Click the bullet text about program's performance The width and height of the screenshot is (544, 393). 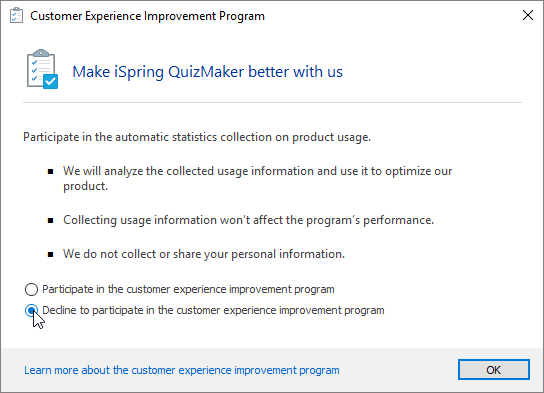tap(248, 220)
